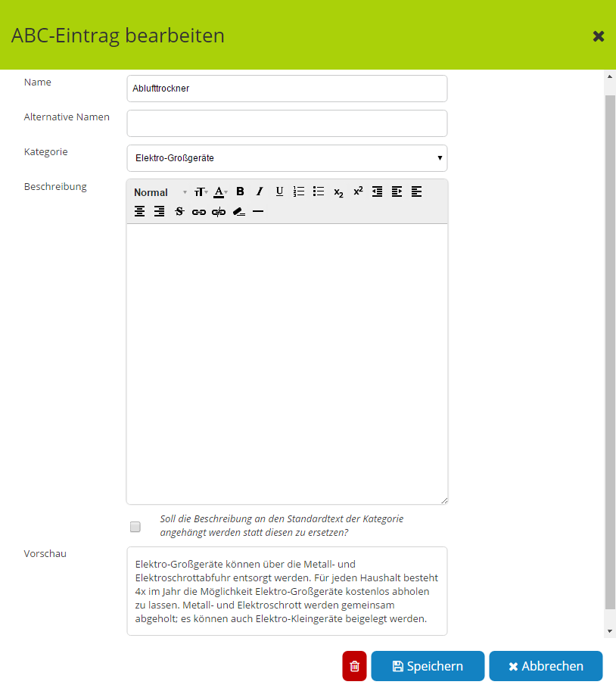The height and width of the screenshot is (691, 616).
Task: Click the 'ABC-Eintrag bearbeiten' heading
Action: click(118, 36)
